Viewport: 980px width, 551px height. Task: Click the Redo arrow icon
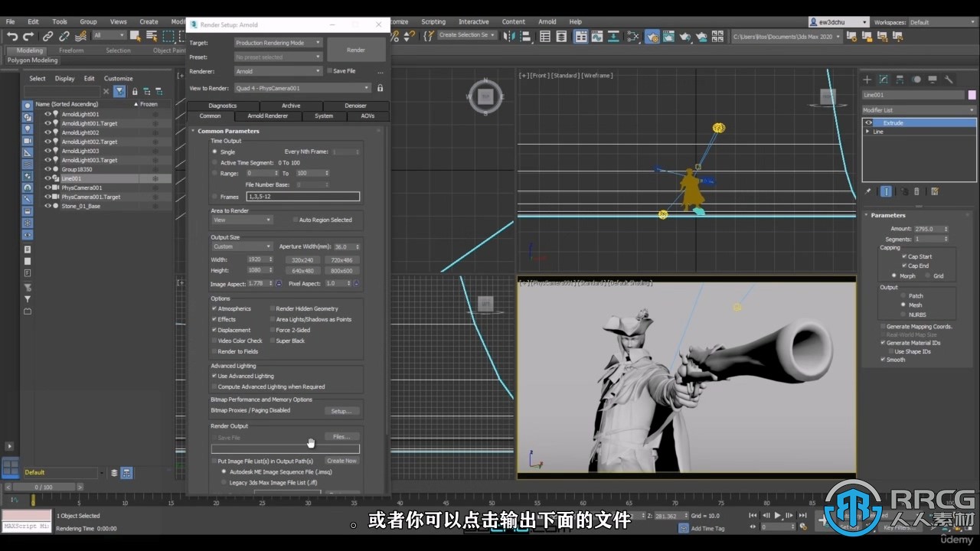28,36
